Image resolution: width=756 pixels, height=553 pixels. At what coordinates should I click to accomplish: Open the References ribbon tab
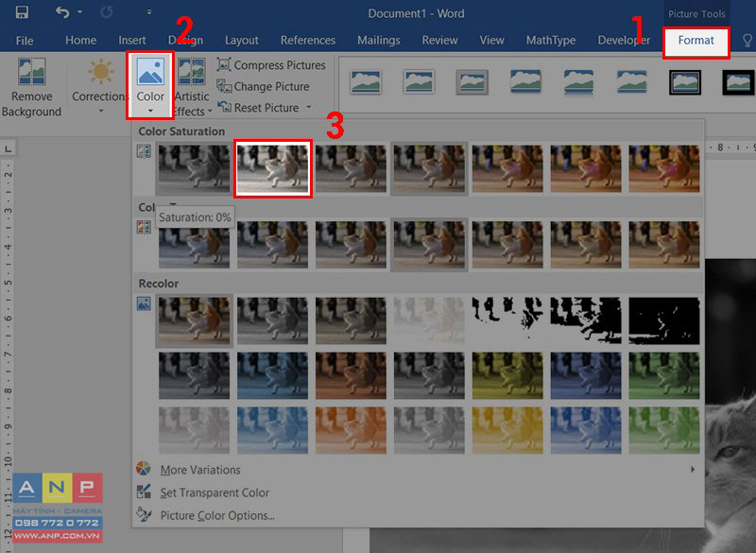[308, 40]
